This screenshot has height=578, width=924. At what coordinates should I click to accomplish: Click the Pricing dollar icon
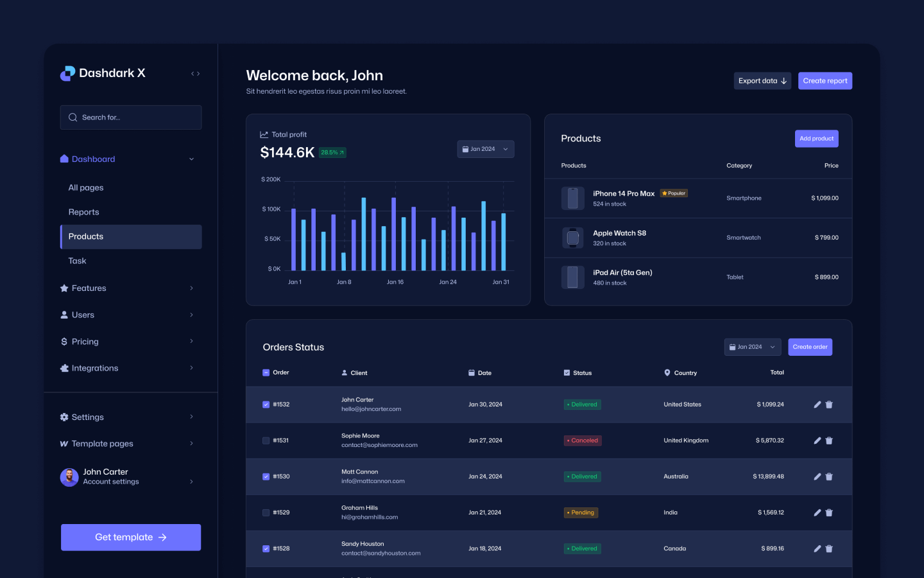(x=64, y=341)
